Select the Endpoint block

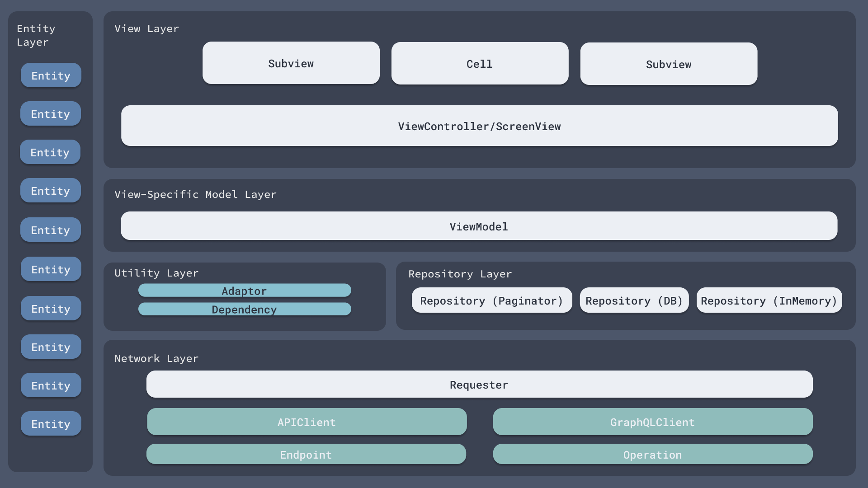(306, 454)
